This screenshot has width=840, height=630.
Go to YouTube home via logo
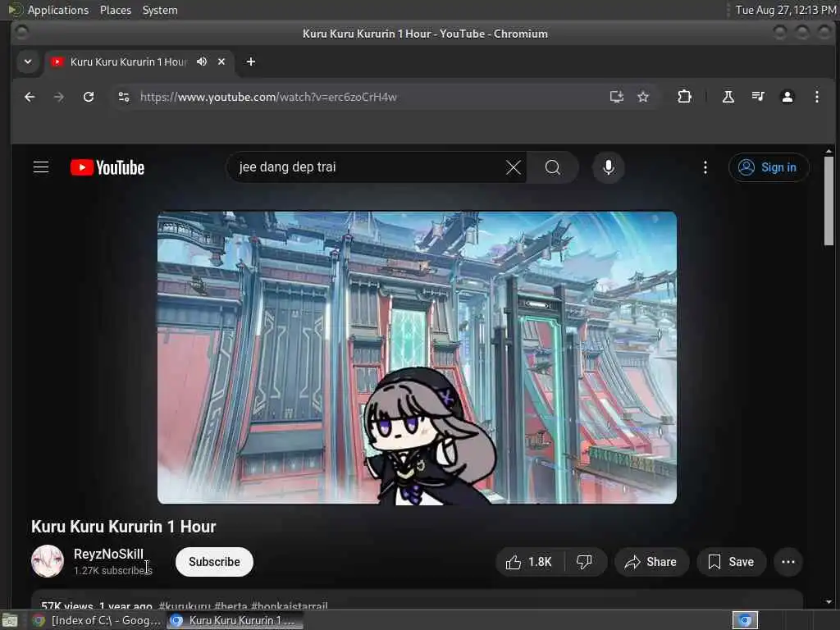(x=107, y=167)
